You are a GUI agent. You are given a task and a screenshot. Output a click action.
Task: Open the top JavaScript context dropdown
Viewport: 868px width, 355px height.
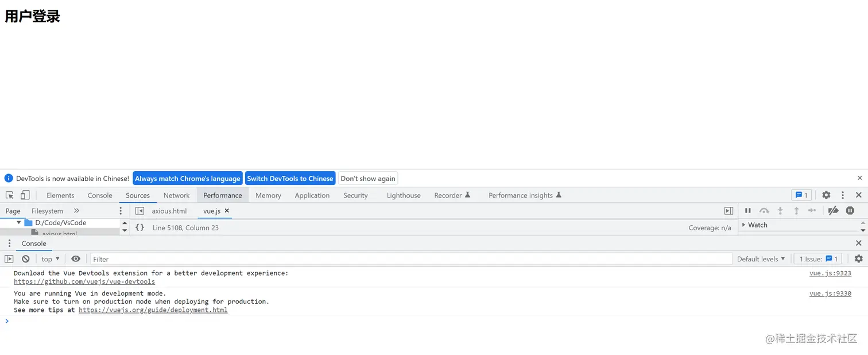click(51, 259)
